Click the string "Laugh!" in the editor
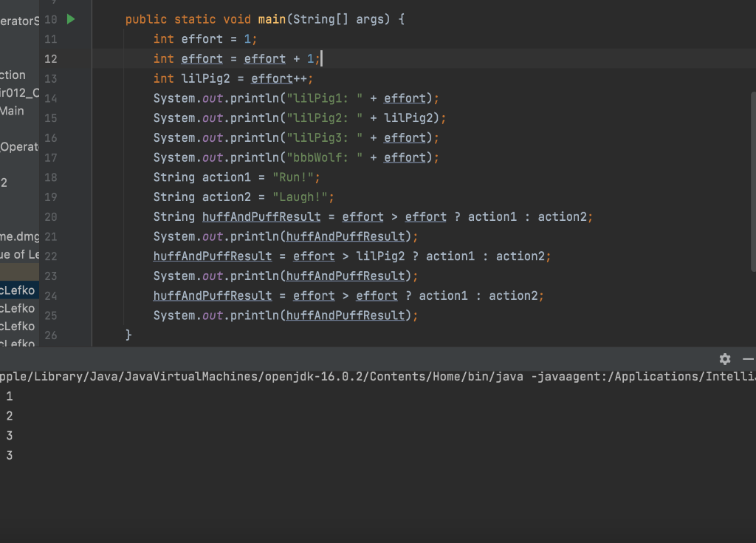756x543 pixels. (300, 197)
